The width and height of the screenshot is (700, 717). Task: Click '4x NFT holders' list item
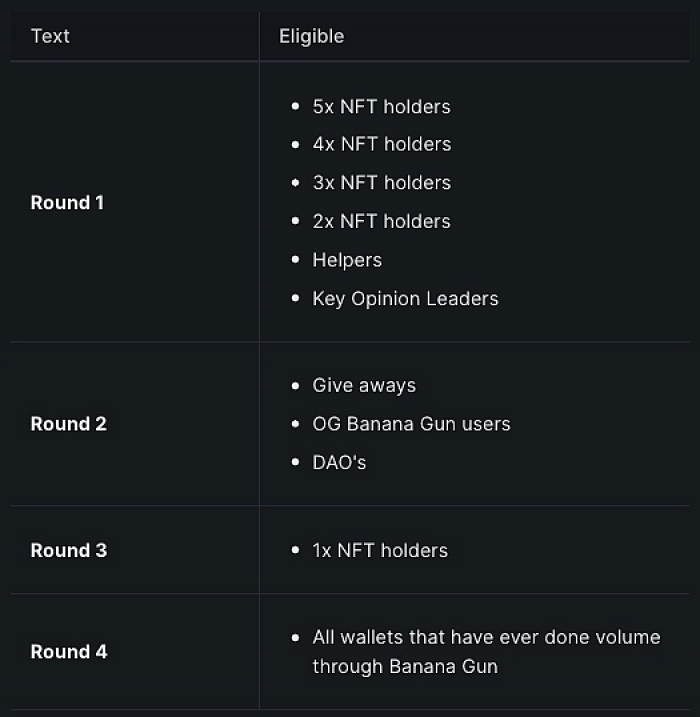click(x=382, y=144)
